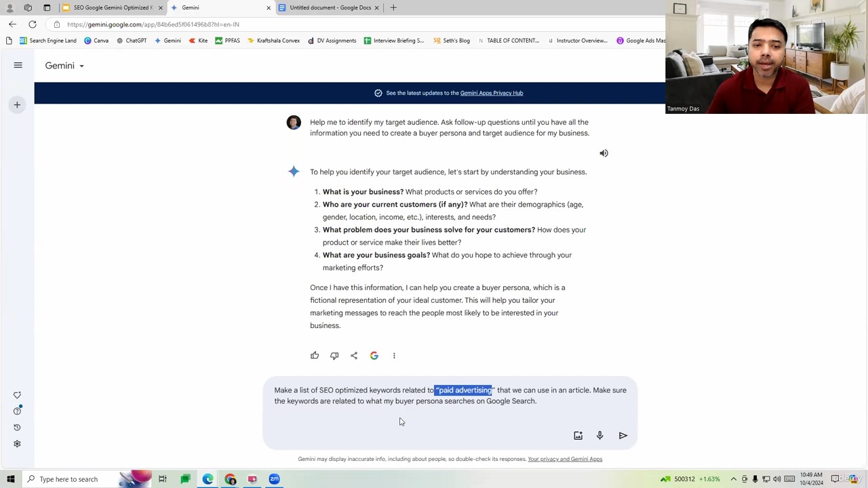Screen dimensions: 868x488
Task: Open Activity history icon in sidebar
Action: pyautogui.click(x=17, y=428)
